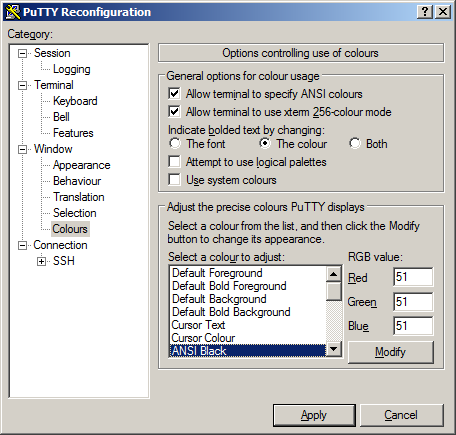456x435 pixels.
Task: Open the Keyboard category
Action: (x=75, y=101)
